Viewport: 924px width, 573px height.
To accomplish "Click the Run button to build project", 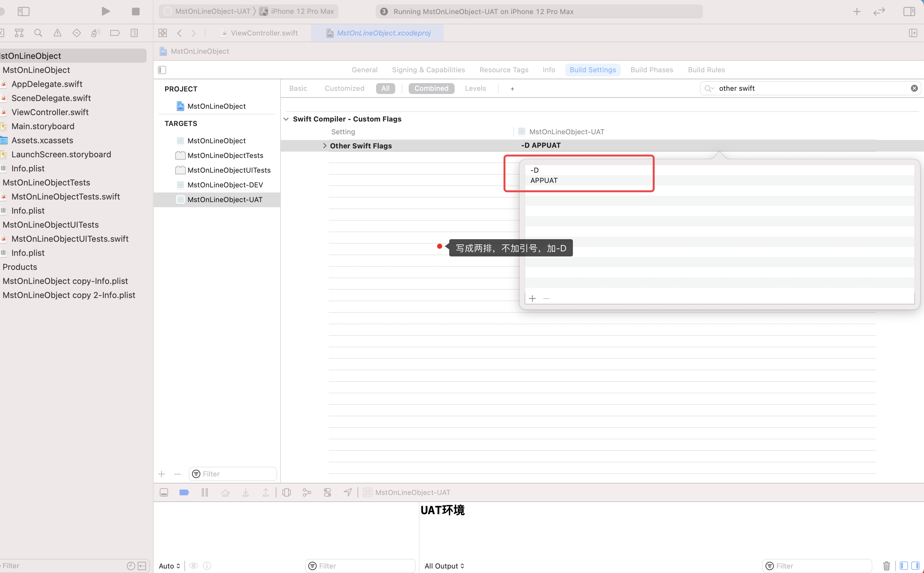I will click(106, 11).
